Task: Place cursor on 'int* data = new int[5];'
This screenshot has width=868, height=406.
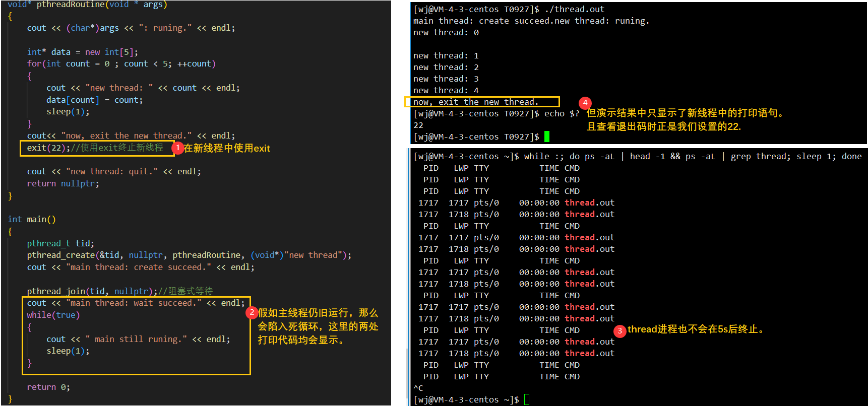Action: (x=82, y=52)
